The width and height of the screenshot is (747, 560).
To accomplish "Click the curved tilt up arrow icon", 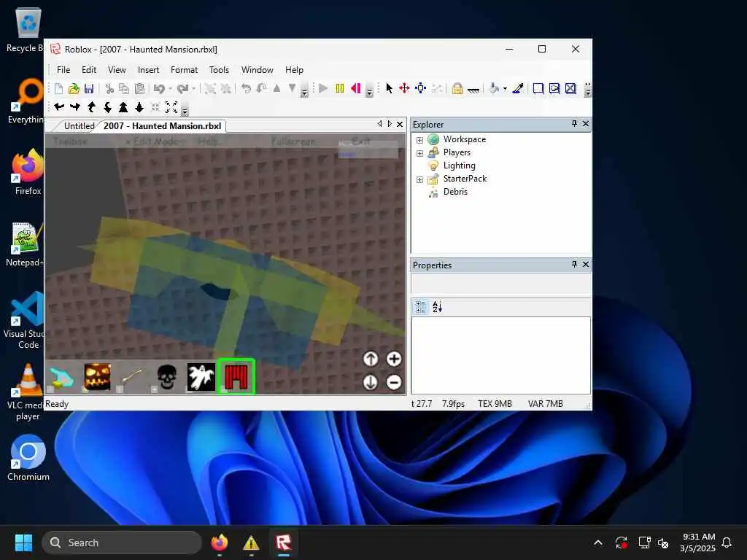I will 91,107.
